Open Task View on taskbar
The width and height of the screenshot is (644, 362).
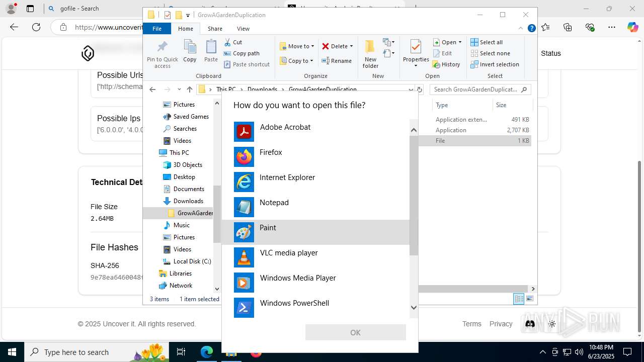point(181,352)
